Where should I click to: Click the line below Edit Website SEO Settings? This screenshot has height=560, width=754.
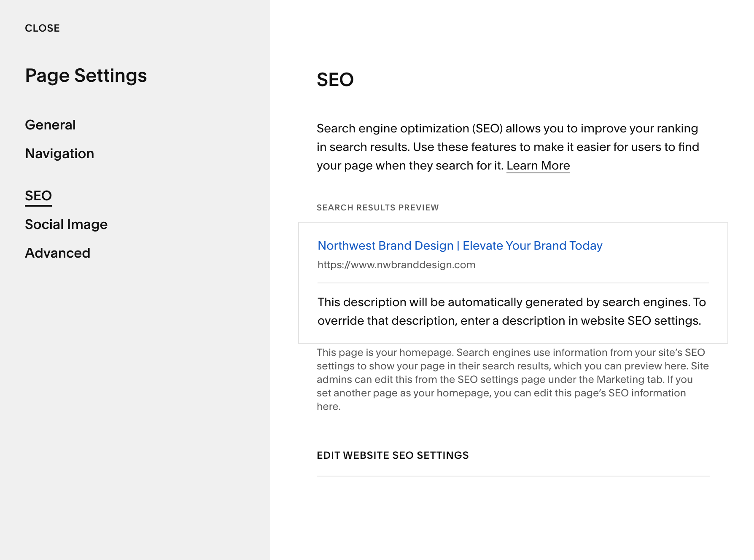tap(513, 476)
